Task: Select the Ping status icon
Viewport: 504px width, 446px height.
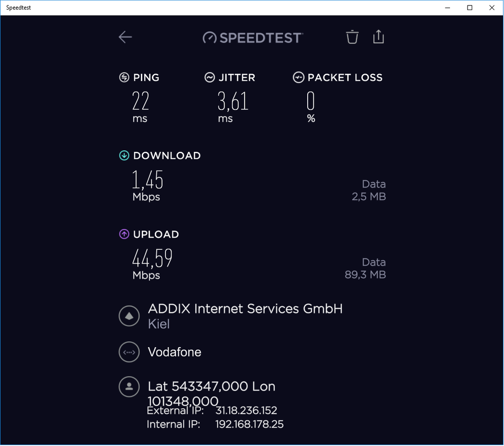Action: [122, 77]
